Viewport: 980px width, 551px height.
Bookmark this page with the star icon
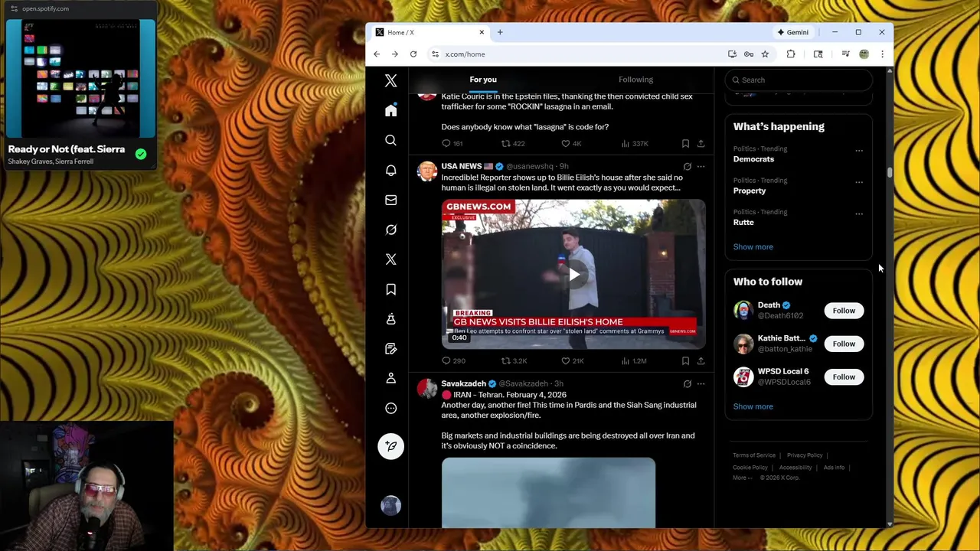[x=765, y=54]
